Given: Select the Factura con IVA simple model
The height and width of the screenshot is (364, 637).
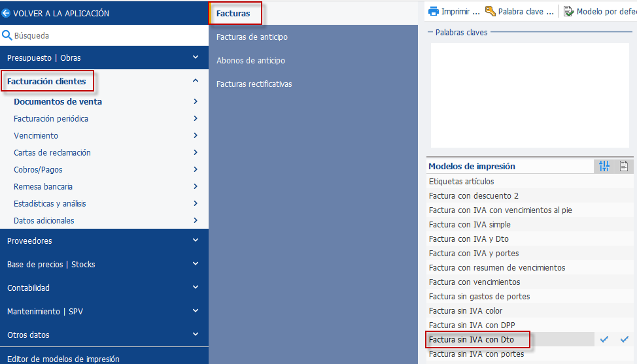Looking at the screenshot, I should 470,224.
